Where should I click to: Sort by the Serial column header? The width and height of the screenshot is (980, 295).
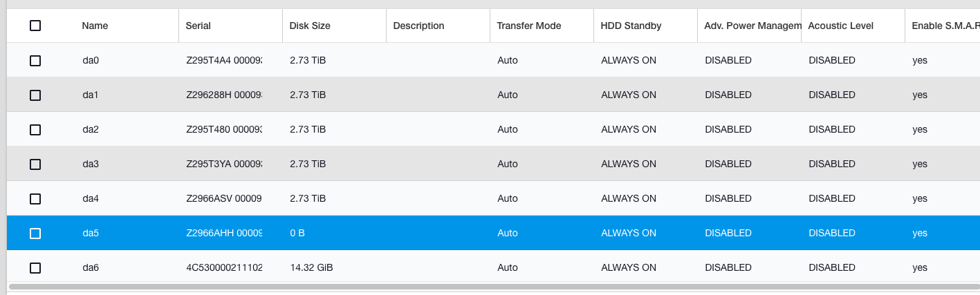click(198, 26)
